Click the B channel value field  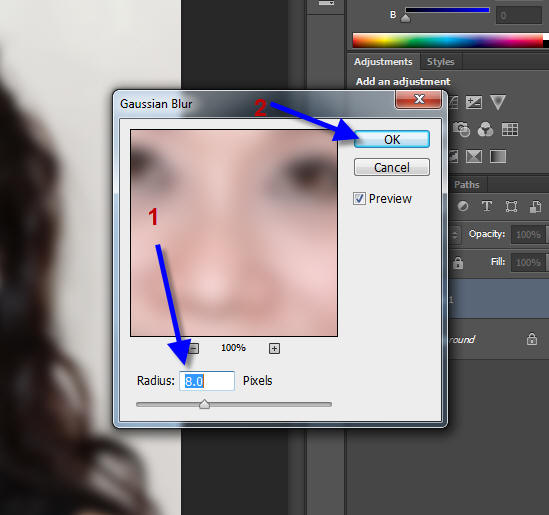click(519, 15)
